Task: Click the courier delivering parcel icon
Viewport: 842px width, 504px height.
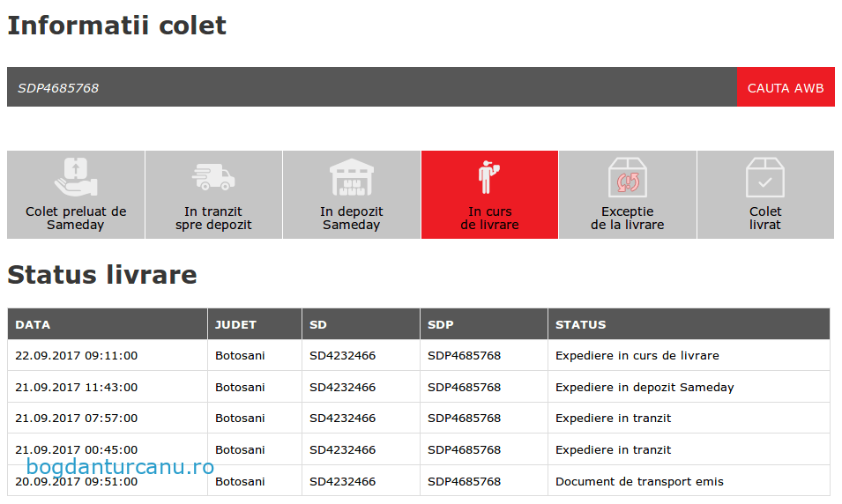Action: click(489, 177)
